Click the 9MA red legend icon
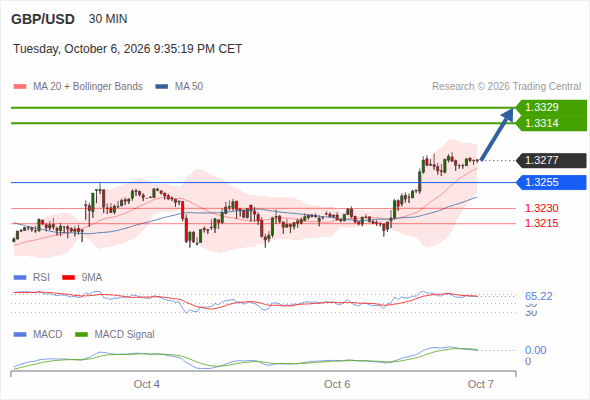Screen dimensions: 590x400 pos(68,278)
